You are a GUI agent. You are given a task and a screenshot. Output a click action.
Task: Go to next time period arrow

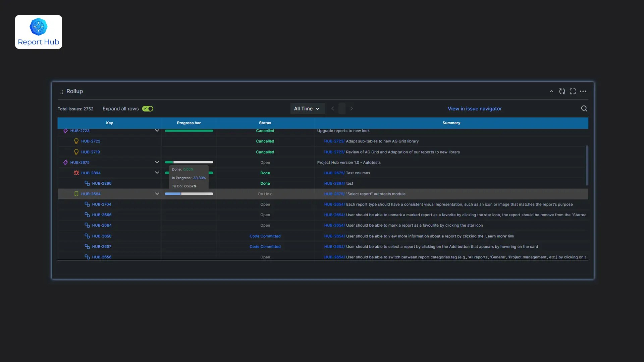(x=352, y=109)
